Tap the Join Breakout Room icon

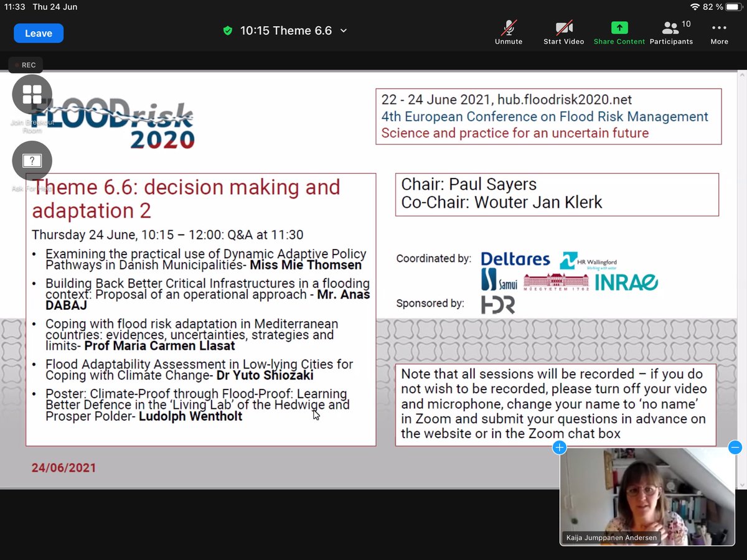click(32, 95)
